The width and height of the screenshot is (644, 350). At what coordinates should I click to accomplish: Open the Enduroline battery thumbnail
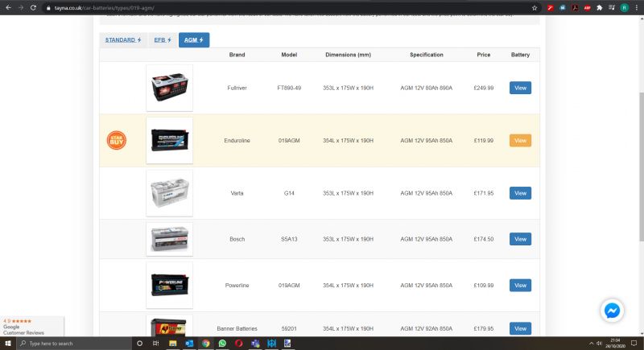pyautogui.click(x=170, y=140)
